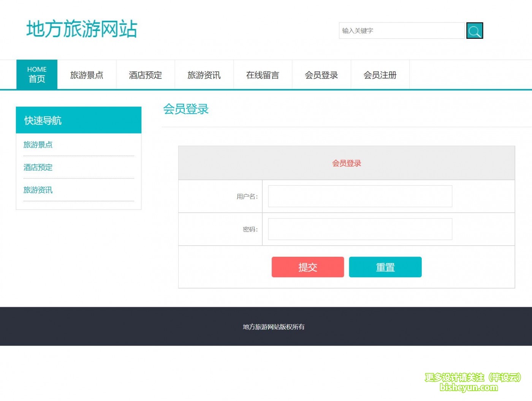This screenshot has width=532, height=401.
Task: Click the magnifying glass search icon
Action: tap(474, 31)
